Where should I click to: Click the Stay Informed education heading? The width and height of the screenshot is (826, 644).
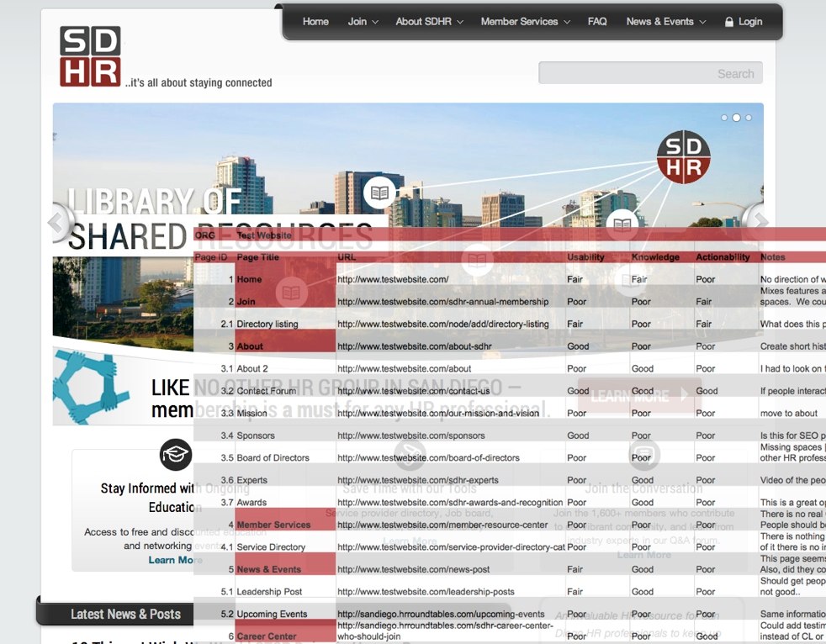175,498
